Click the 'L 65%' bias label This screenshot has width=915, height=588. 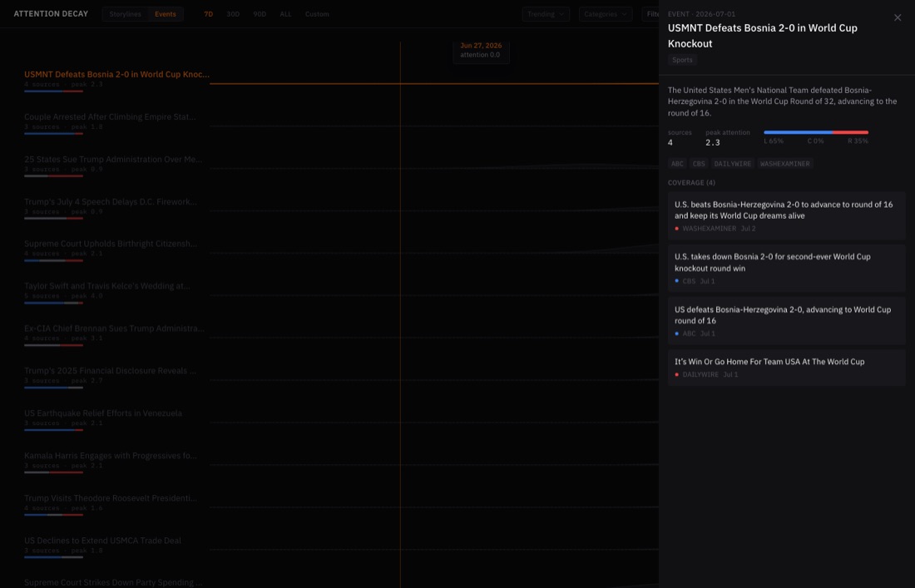[774, 141]
